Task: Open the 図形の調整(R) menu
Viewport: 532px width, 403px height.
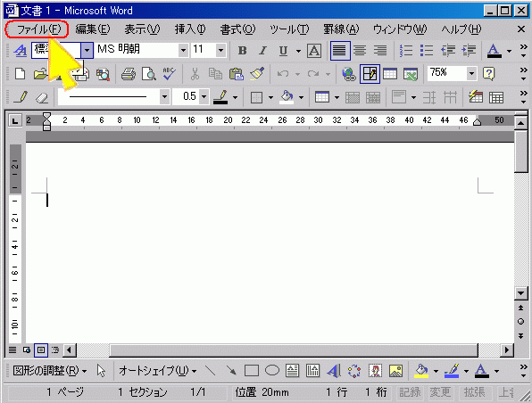Action: [x=49, y=371]
